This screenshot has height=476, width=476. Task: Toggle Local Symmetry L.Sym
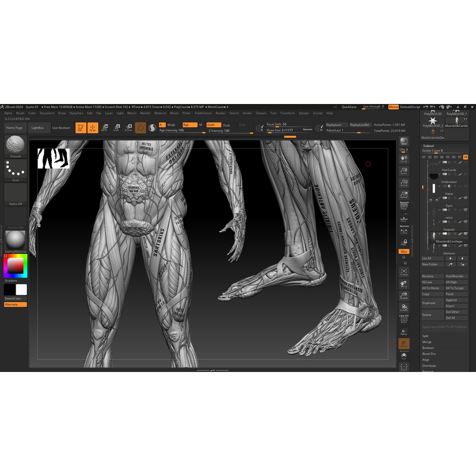(404, 230)
